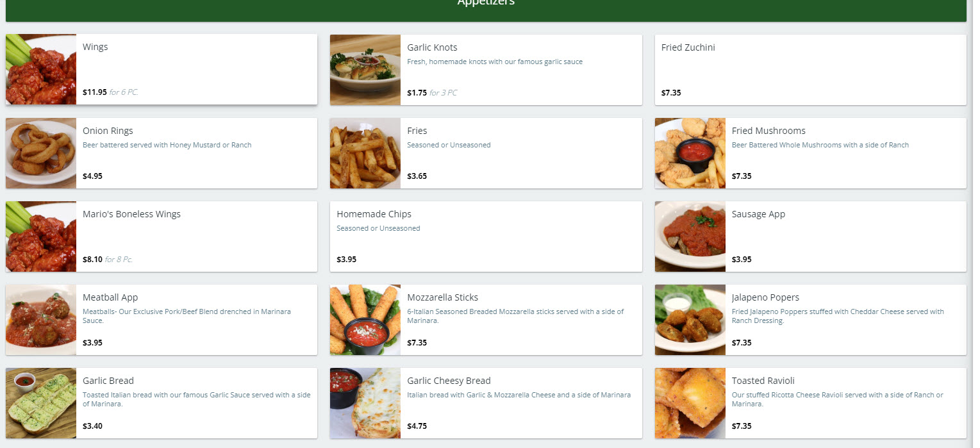Open the Wings photo thumbnail

(41, 69)
